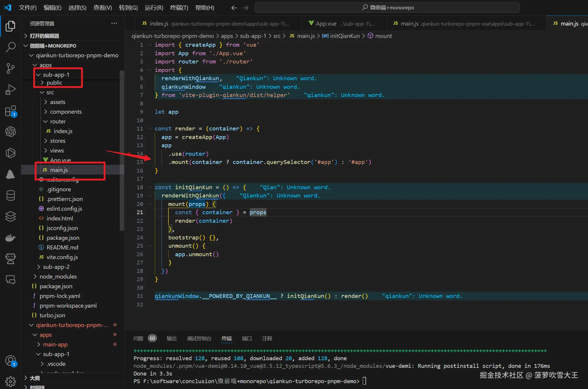Viewport: 588px width, 389px height.
Task: Switch to the App.vue editor tab
Action: tap(326, 24)
